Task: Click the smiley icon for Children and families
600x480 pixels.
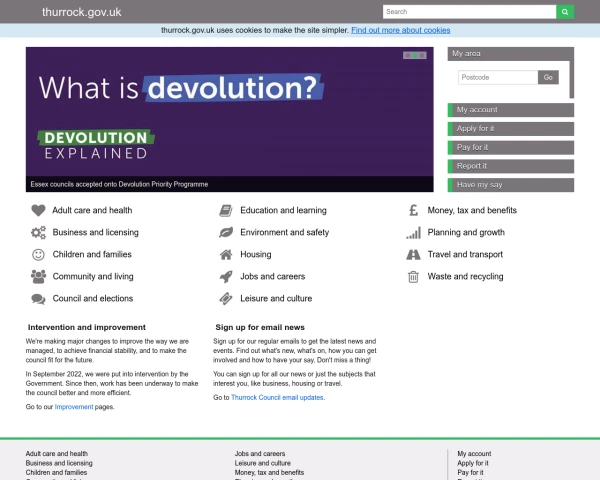Action: click(38, 255)
